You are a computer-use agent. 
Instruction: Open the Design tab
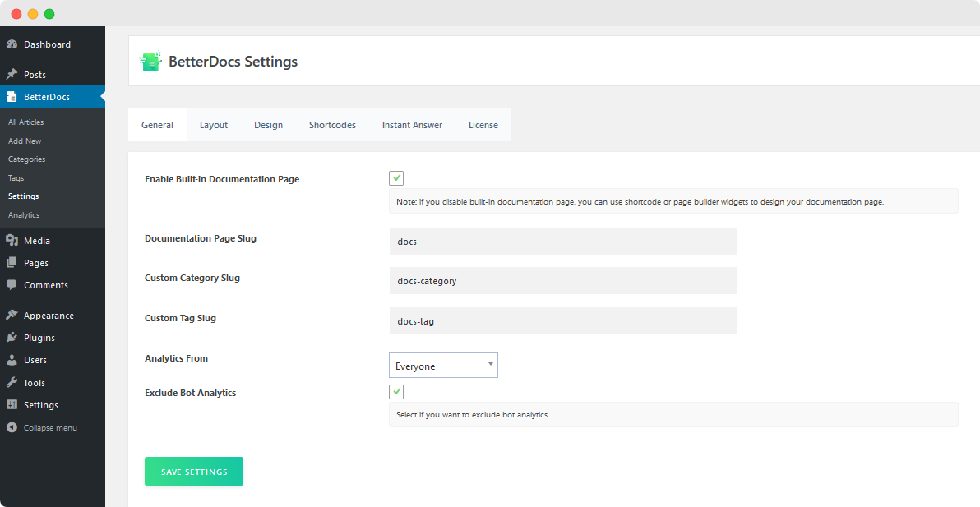[x=268, y=125]
